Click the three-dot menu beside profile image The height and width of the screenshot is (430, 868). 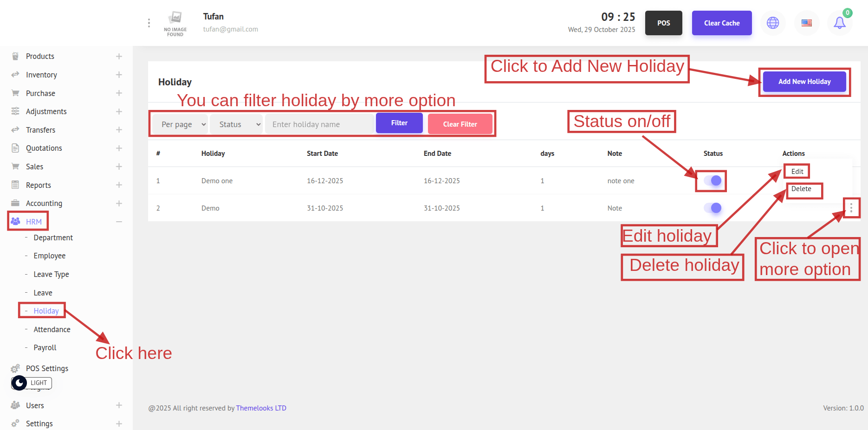[x=149, y=23]
